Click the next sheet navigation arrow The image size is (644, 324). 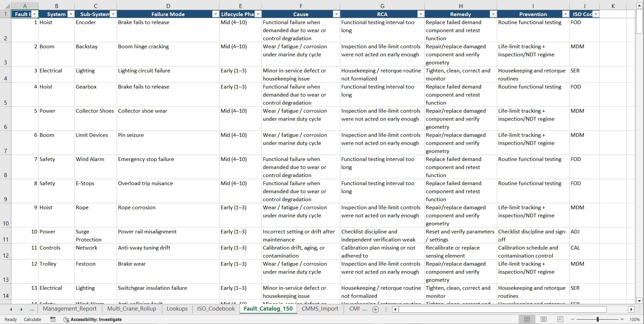click(x=21, y=309)
